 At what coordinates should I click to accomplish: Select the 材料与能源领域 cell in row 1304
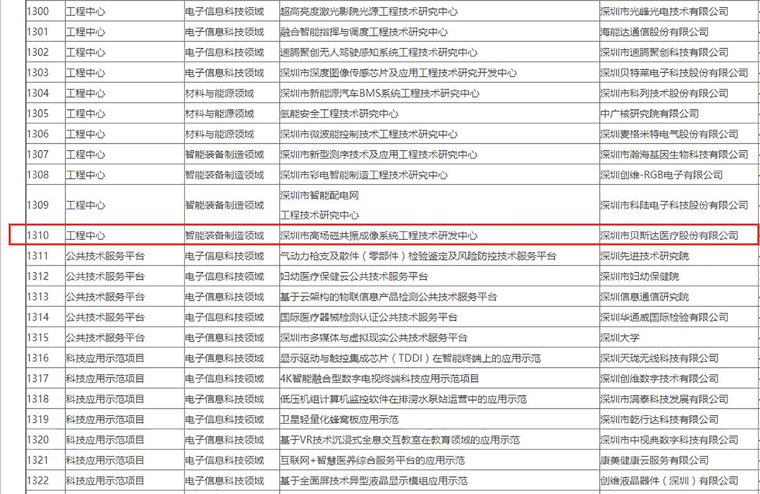pos(218,93)
